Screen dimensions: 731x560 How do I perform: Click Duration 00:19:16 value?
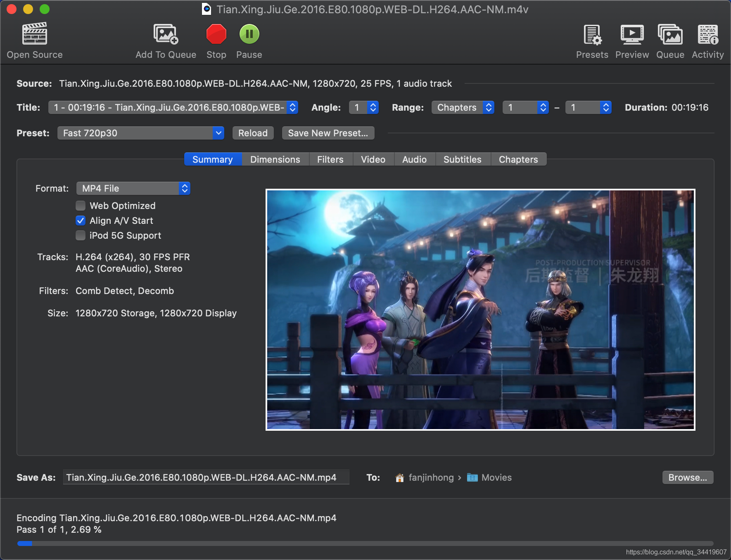(x=690, y=107)
